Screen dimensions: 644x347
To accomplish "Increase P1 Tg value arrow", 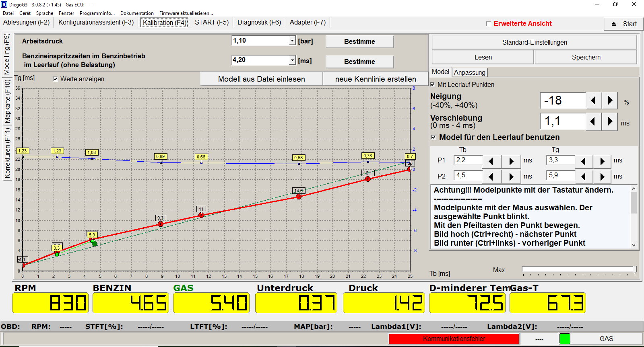I will 602,161.
